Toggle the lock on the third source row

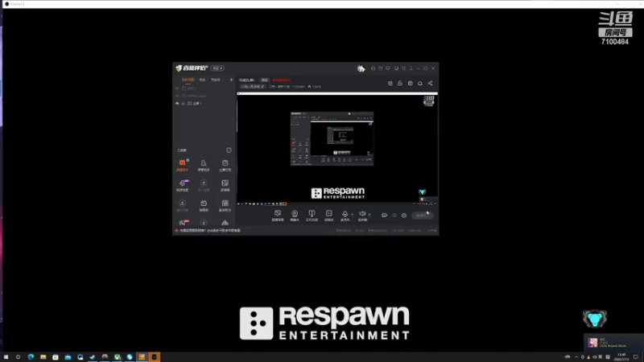coord(184,104)
